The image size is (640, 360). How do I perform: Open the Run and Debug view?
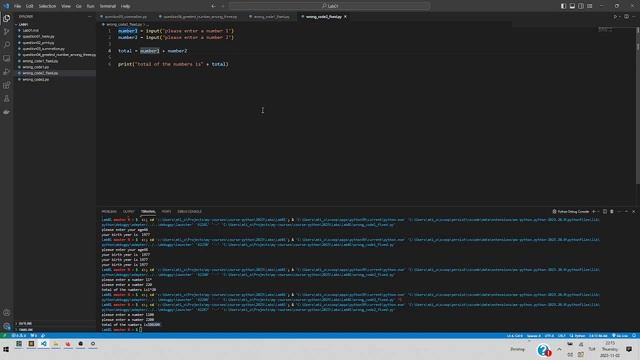[x=7, y=72]
